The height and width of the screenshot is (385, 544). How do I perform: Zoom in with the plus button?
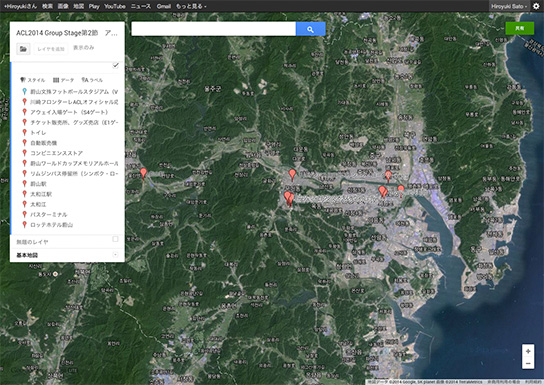pyautogui.click(x=528, y=351)
